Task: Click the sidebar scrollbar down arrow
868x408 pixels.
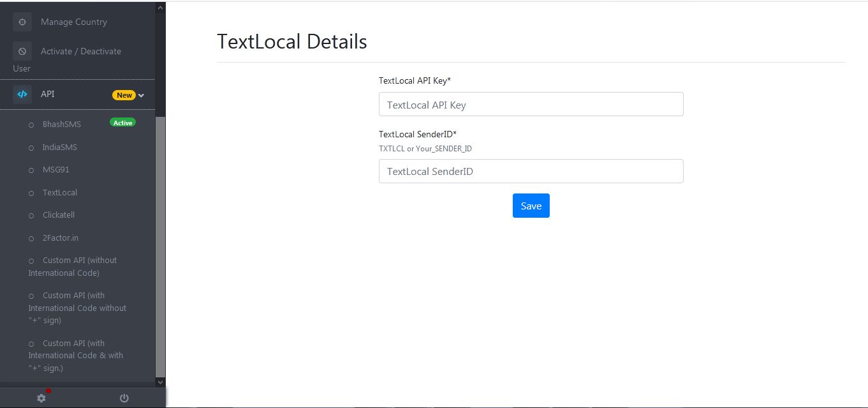Action: click(x=160, y=382)
